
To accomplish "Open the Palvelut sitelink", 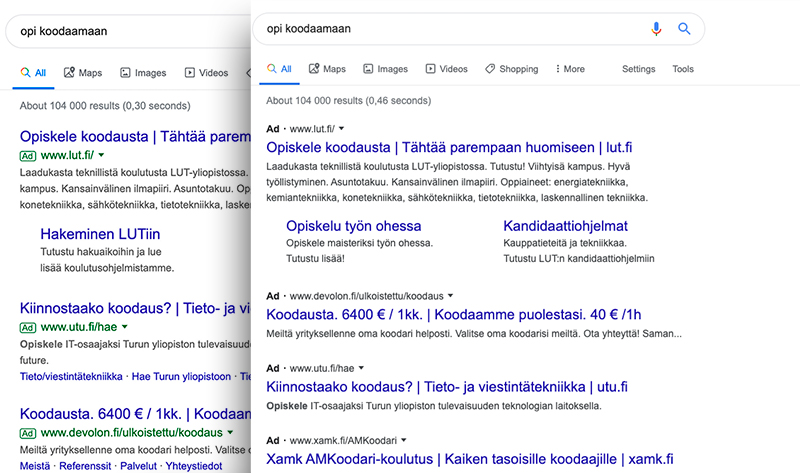I will 138,466.
